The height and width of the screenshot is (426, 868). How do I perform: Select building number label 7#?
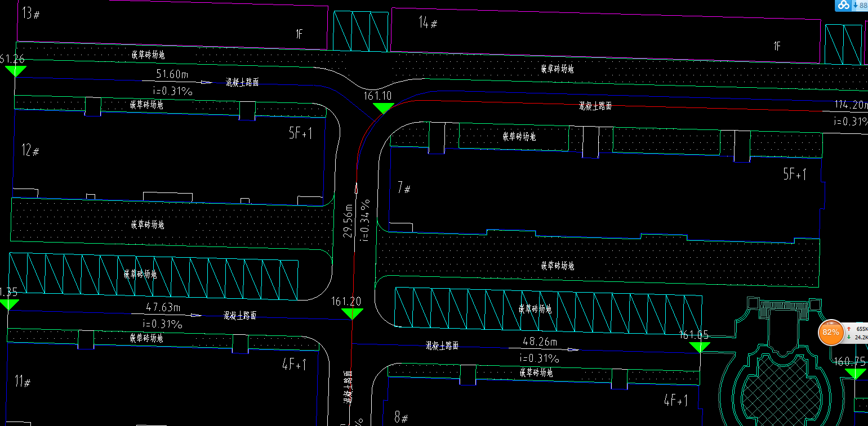point(404,188)
